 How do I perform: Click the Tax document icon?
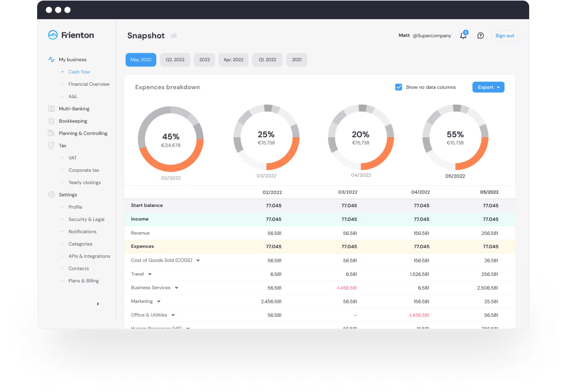click(x=51, y=145)
